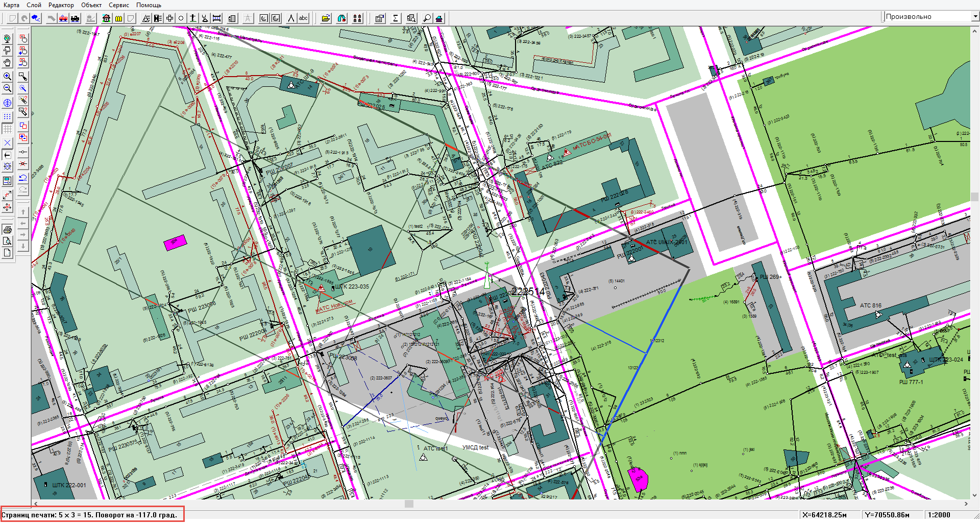
Task: Click the red crossed node delete icon
Action: [23, 164]
